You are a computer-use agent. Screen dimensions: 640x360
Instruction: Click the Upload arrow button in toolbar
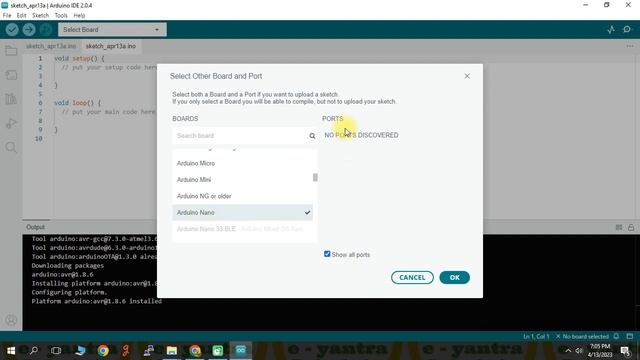coord(29,29)
